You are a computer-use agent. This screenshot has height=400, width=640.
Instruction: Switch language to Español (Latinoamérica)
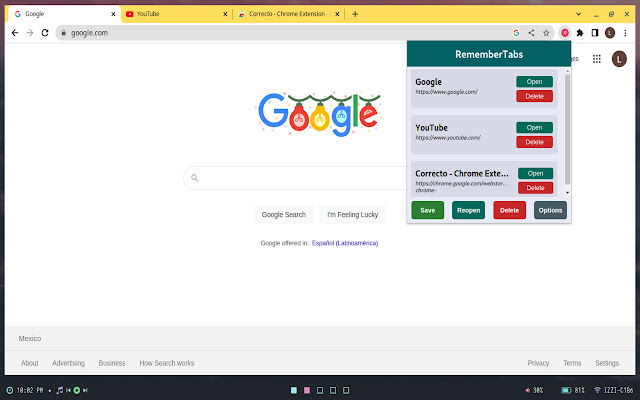point(345,243)
